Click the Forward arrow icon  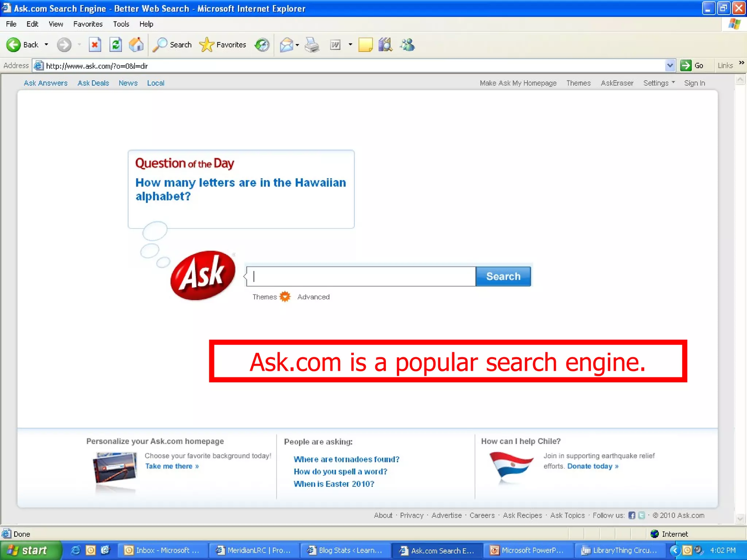[x=64, y=45]
